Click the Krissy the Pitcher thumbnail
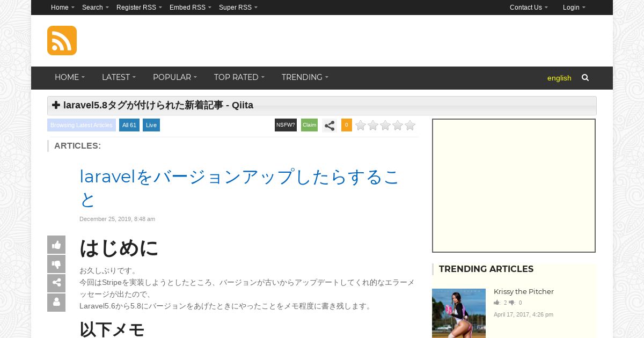The width and height of the screenshot is (644, 338). click(459, 313)
